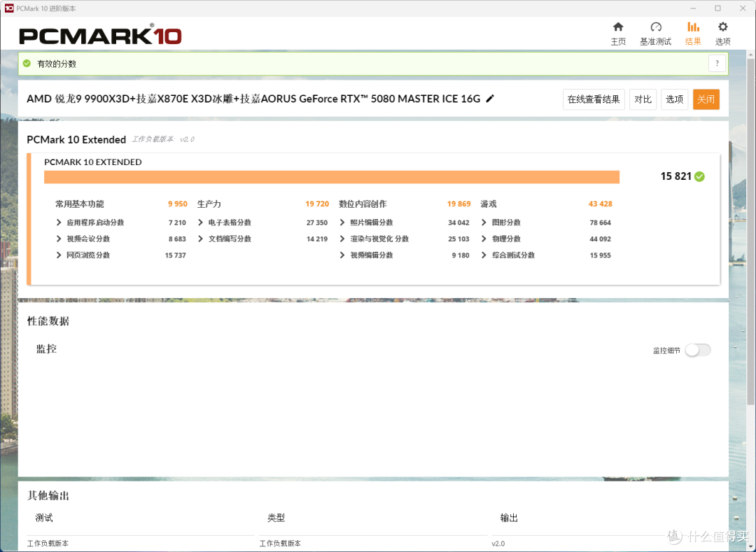Click the 网页浏览分数 value 15 737
756x552 pixels.
pyautogui.click(x=176, y=255)
